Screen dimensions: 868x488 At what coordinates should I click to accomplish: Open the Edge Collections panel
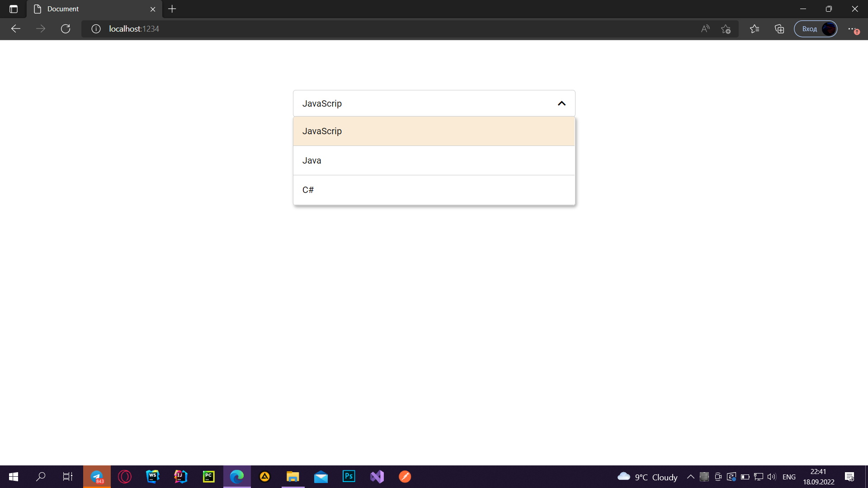click(779, 28)
